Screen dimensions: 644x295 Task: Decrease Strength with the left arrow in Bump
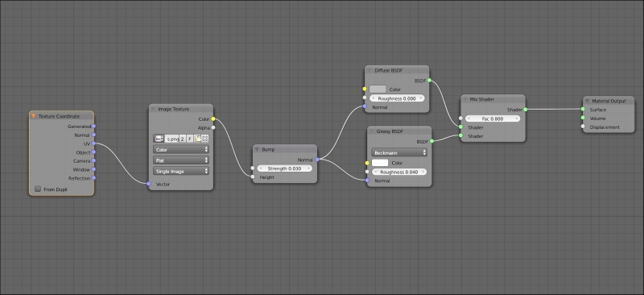(261, 168)
